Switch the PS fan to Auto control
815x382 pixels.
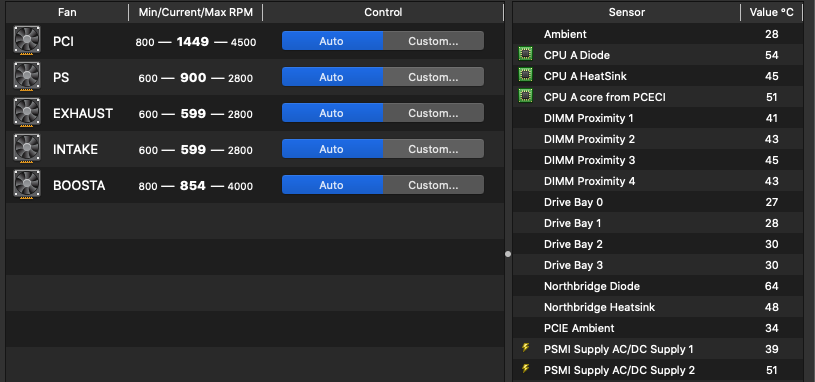(x=332, y=77)
